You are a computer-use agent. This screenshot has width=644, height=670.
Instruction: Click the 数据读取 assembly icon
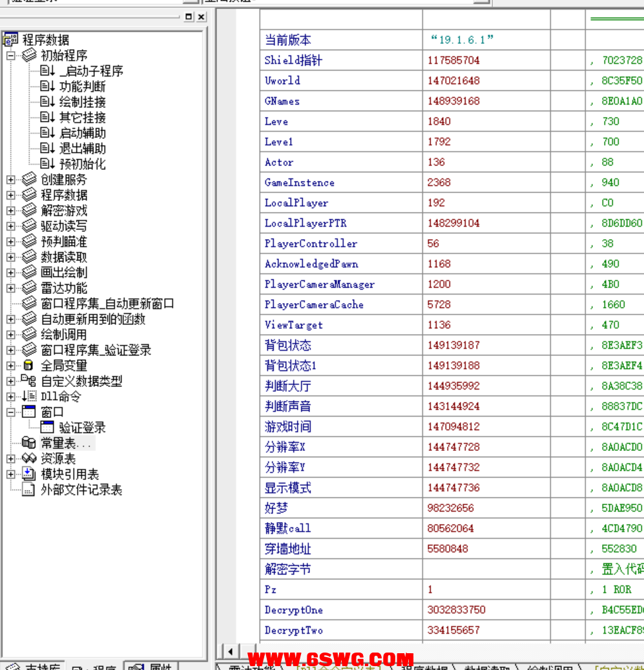(29, 256)
